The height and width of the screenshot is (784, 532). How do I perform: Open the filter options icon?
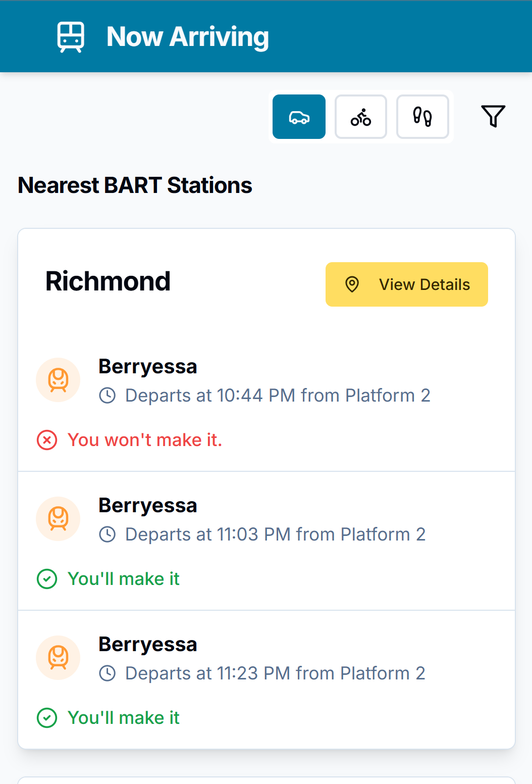[x=493, y=116]
